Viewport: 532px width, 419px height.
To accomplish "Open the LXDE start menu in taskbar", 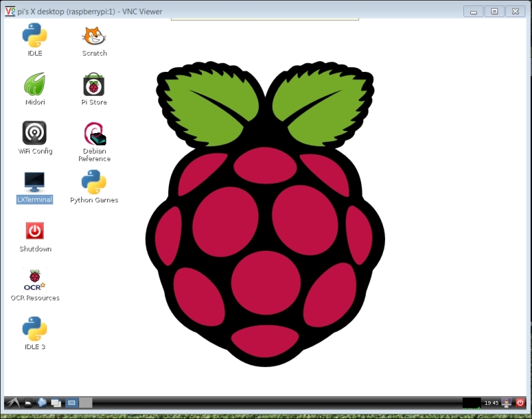I will click(x=13, y=403).
